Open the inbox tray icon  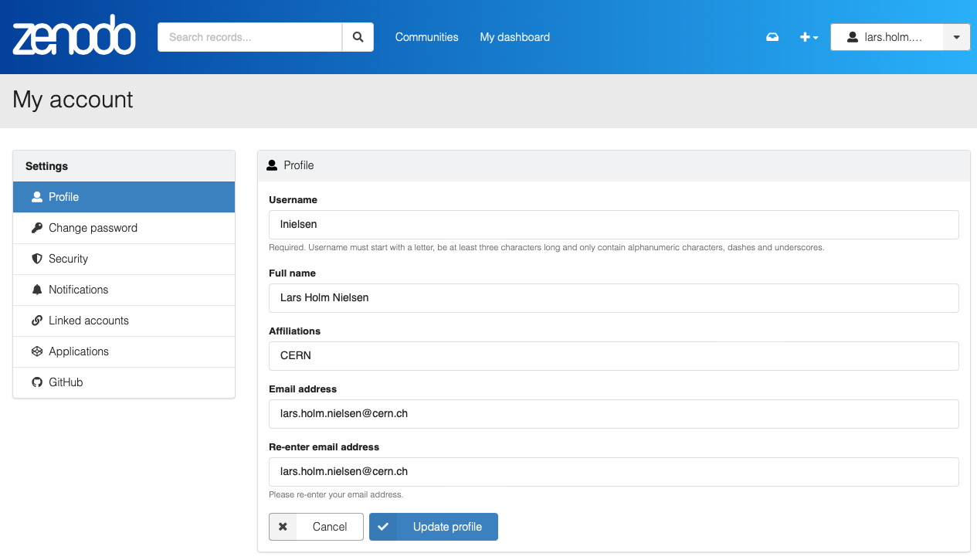(x=772, y=37)
